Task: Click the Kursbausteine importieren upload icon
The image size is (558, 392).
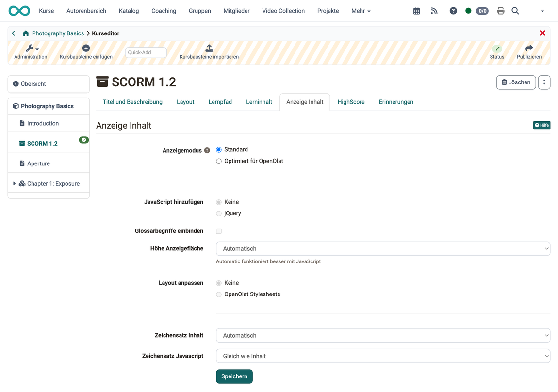Action: (x=209, y=48)
